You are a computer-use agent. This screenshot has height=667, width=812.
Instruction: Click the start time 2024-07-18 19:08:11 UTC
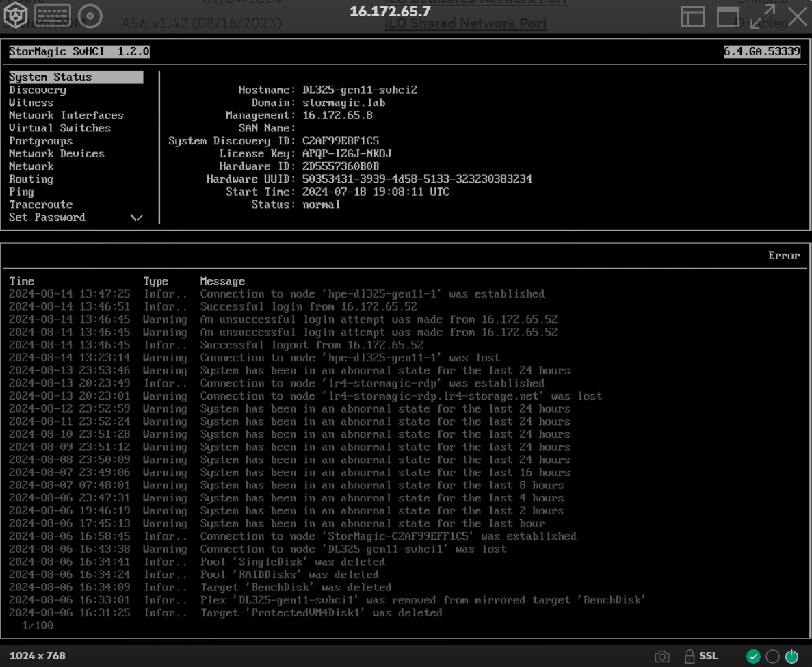tap(376, 192)
